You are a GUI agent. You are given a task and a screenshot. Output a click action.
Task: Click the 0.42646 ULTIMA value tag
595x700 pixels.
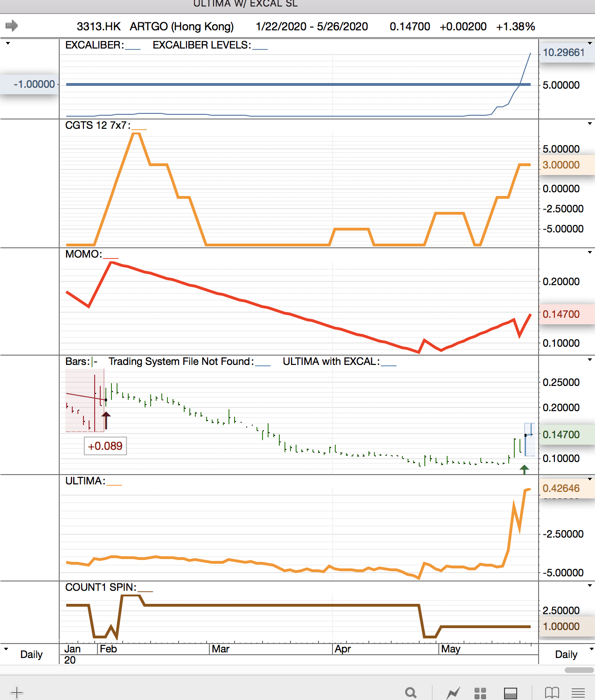(x=567, y=488)
